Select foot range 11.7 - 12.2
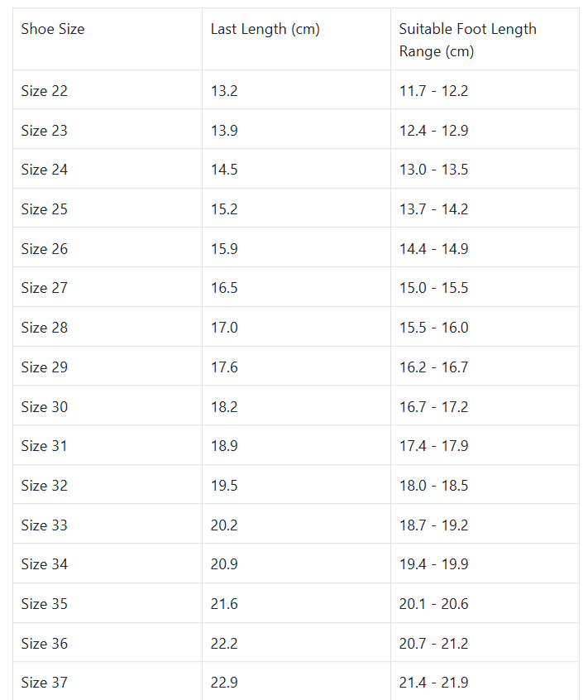The height and width of the screenshot is (700, 588). [x=433, y=91]
